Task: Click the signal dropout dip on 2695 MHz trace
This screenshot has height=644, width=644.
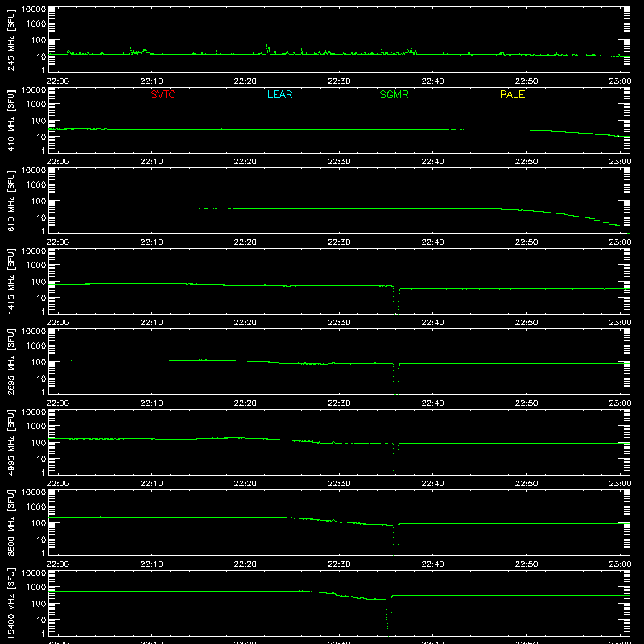Action: [396, 378]
